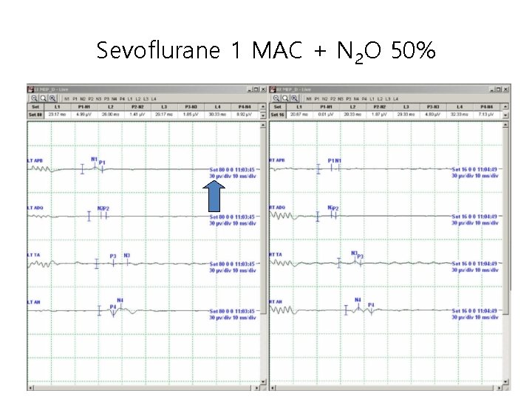The width and height of the screenshot is (532, 399).
Task: Click the 23.17 ms latency cell
Action: tap(57, 115)
